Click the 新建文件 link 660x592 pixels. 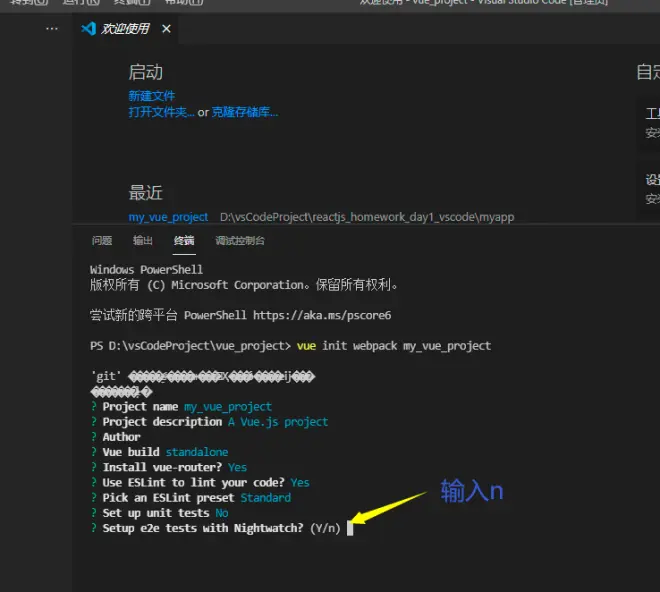tap(152, 96)
